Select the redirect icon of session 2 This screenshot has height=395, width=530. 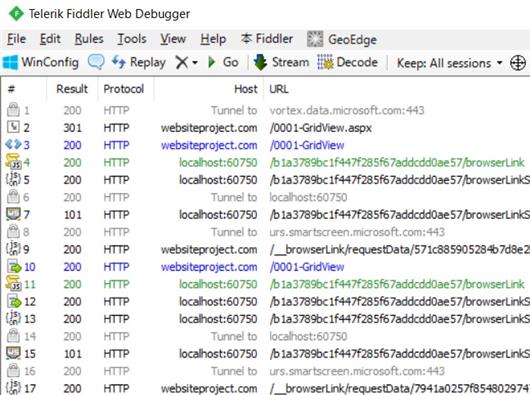pos(13,127)
